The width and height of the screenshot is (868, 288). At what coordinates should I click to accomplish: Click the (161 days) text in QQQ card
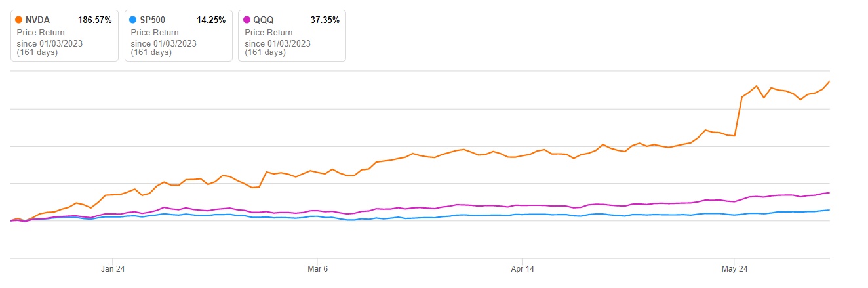tap(265, 52)
